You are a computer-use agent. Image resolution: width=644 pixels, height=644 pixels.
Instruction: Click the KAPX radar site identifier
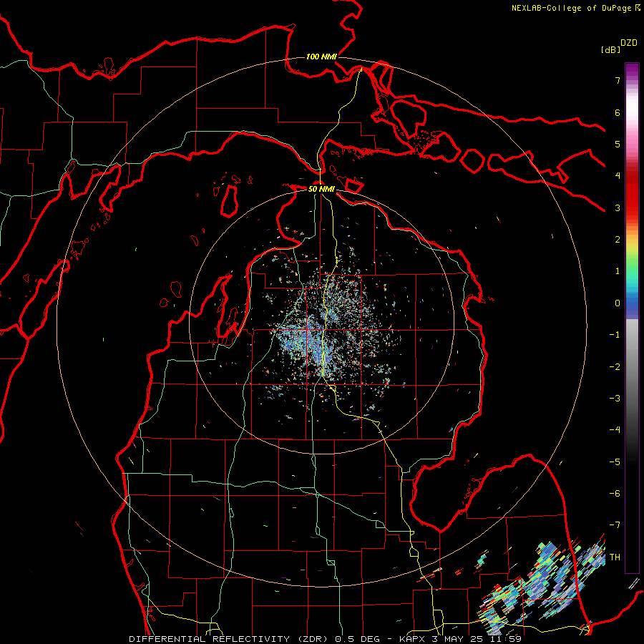[413, 639]
